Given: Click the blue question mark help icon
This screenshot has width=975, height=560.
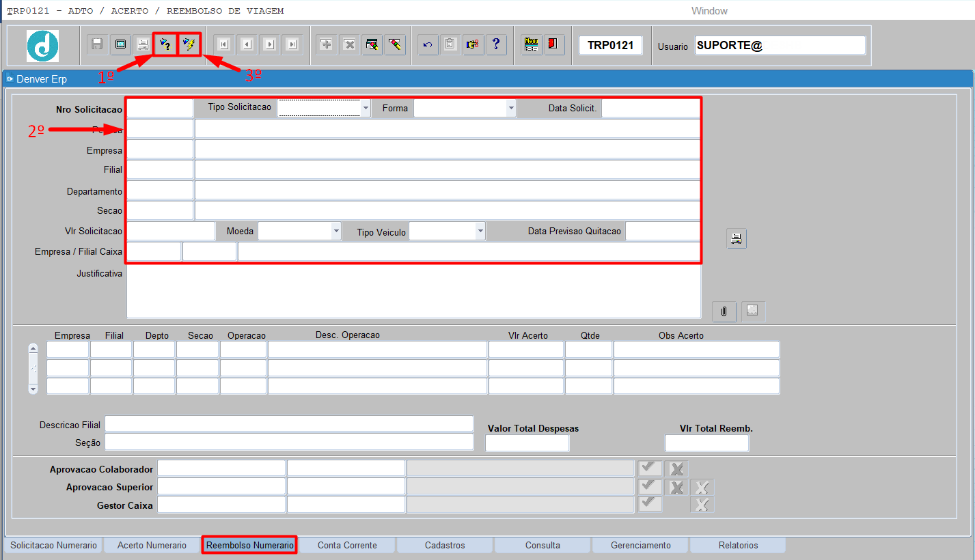Looking at the screenshot, I should (x=496, y=44).
